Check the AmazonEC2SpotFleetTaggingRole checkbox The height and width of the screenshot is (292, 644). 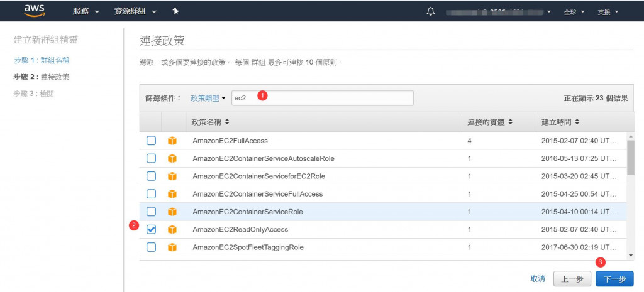tap(151, 247)
